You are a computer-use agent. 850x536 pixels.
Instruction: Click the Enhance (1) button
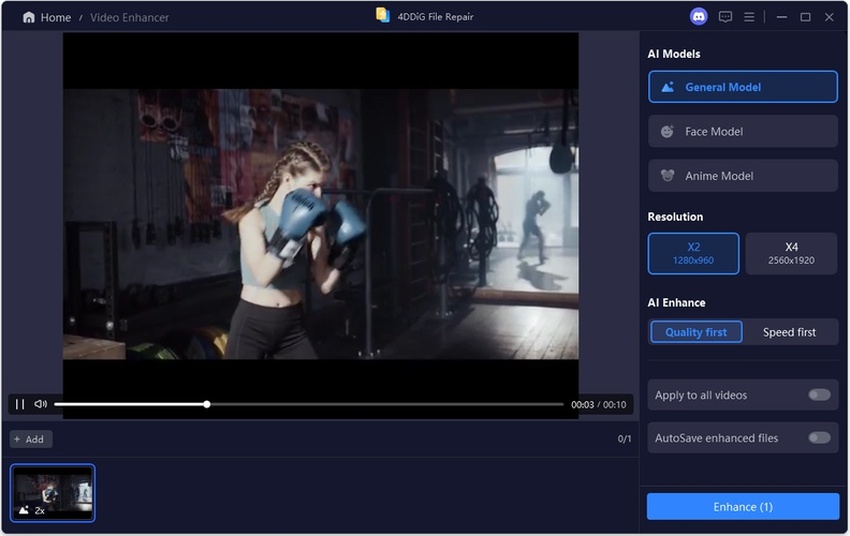tap(743, 507)
